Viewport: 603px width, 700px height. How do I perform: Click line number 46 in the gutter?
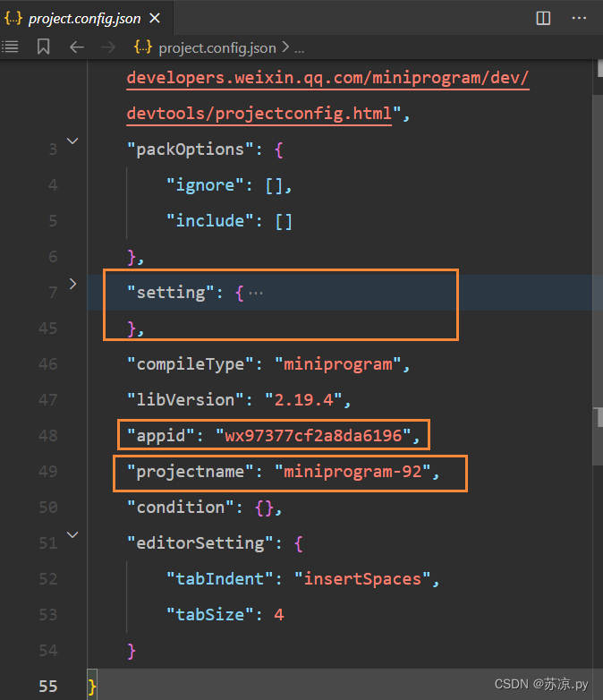tap(48, 364)
